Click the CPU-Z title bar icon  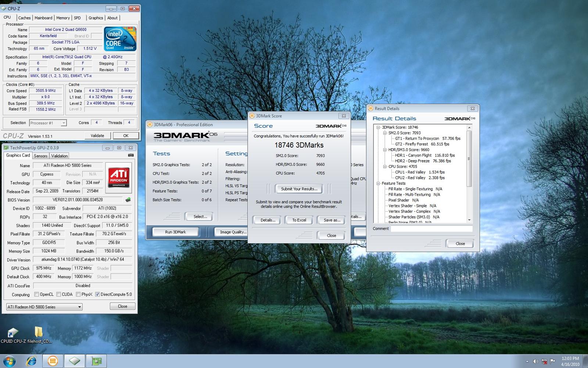[x=4, y=8]
